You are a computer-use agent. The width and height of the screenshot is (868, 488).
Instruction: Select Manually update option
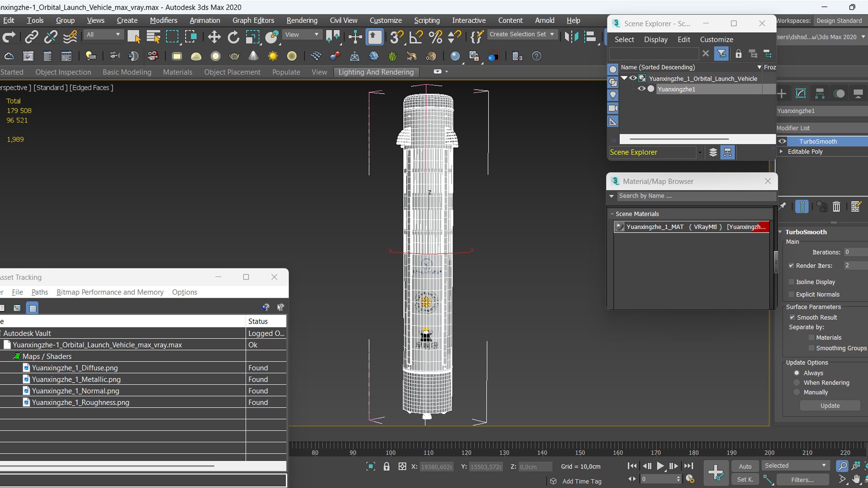[797, 392]
